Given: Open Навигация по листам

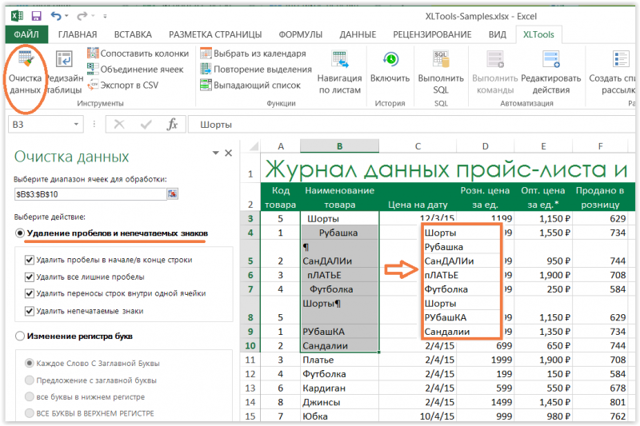Looking at the screenshot, I should pos(340,73).
